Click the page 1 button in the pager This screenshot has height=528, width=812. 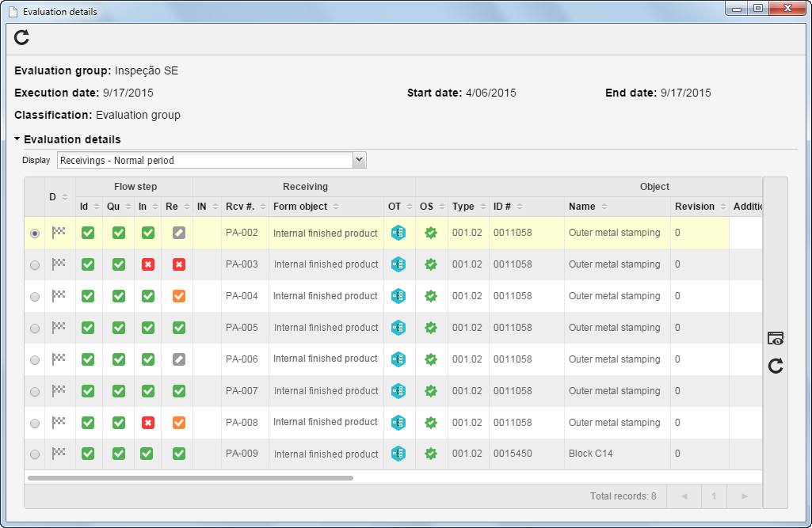coord(714,496)
